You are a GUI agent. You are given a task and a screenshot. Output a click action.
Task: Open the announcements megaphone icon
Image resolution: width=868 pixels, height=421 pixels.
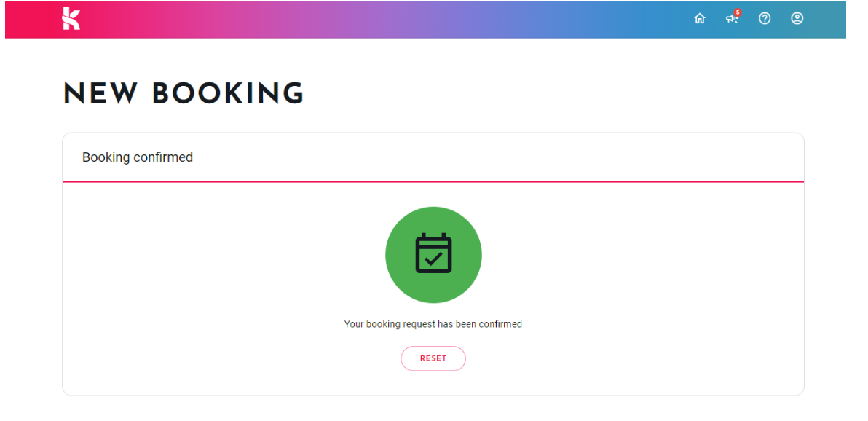tap(732, 20)
